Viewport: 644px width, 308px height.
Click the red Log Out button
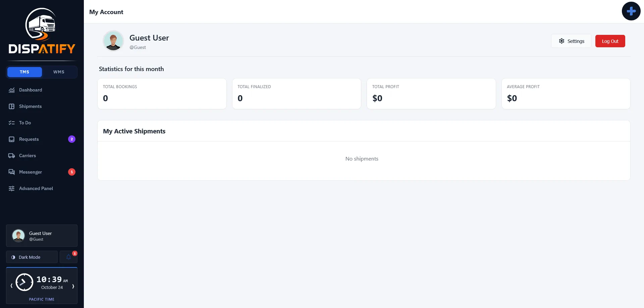(610, 41)
